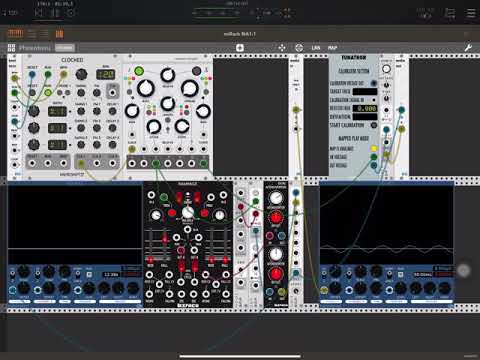This screenshot has height=360, width=480.
Task: Click the Tunathor calibration voltage out jack
Action: point(374,83)
